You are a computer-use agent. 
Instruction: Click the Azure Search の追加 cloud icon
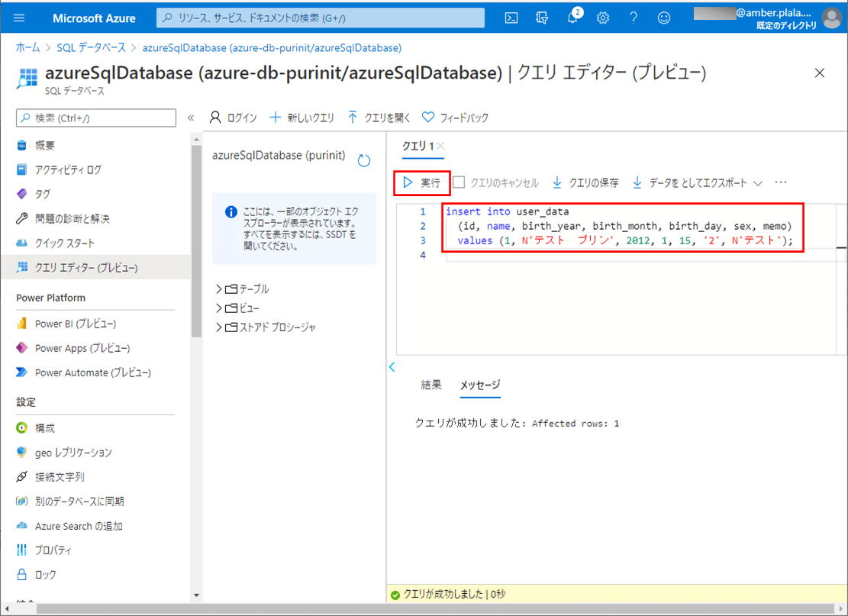pyautogui.click(x=21, y=526)
